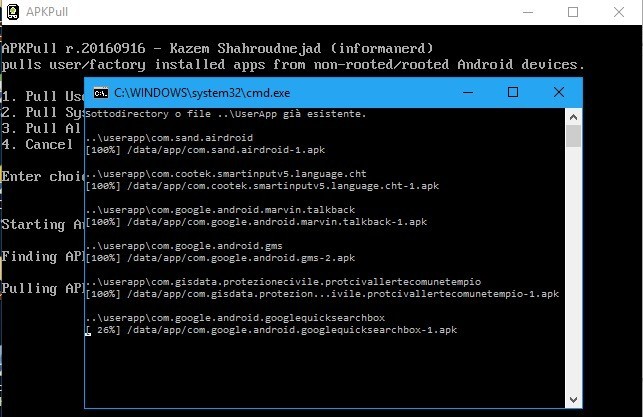Maximize the cmd.exe window
Viewport: 643px width, 417px height.
click(x=513, y=92)
